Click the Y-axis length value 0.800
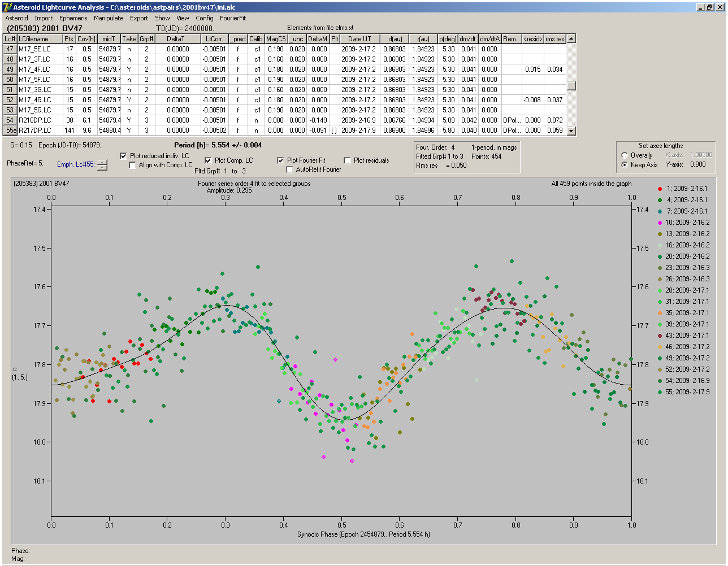728x566 pixels. 697,165
